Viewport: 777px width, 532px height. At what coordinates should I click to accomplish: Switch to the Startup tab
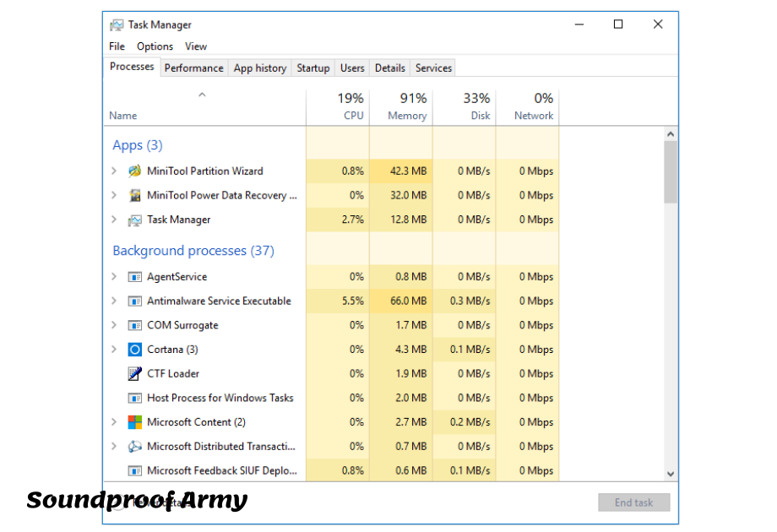(x=313, y=68)
